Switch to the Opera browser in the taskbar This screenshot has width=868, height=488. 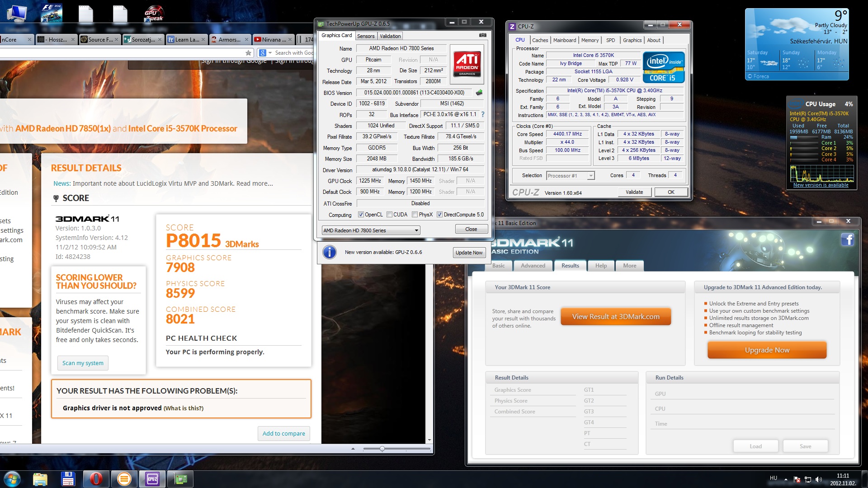96,479
